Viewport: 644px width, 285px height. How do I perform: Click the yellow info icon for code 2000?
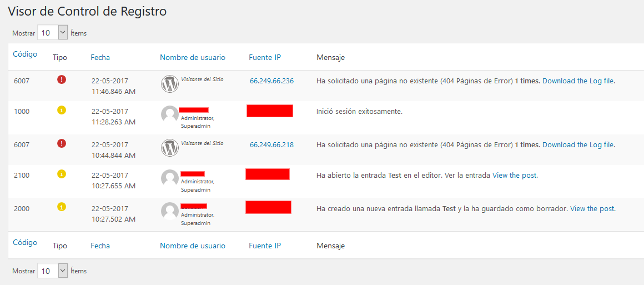pyautogui.click(x=62, y=207)
